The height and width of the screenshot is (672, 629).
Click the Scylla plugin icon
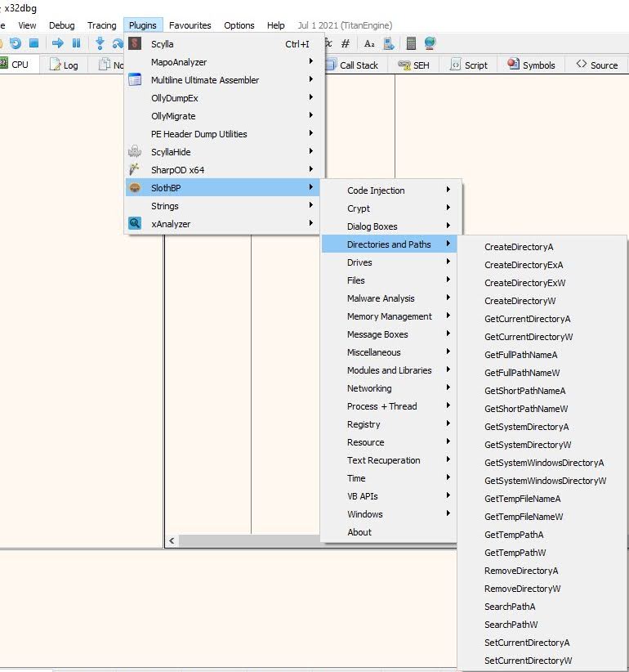(135, 43)
